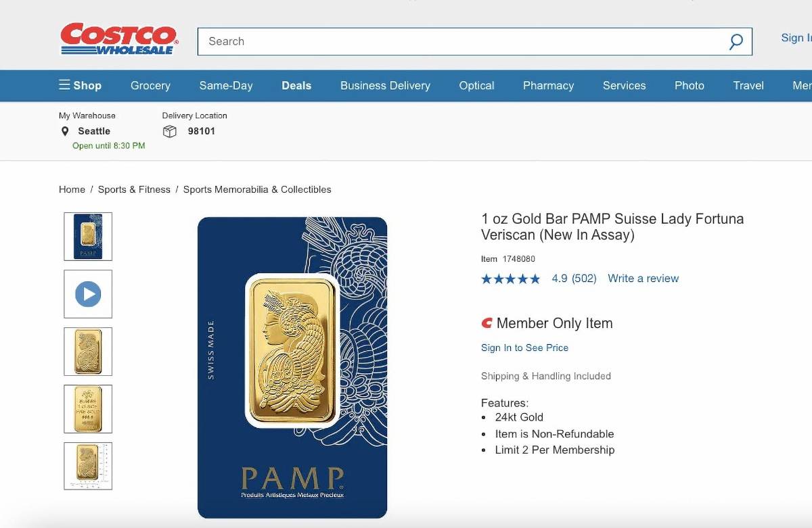Click the red Costco C member icon

(x=487, y=323)
